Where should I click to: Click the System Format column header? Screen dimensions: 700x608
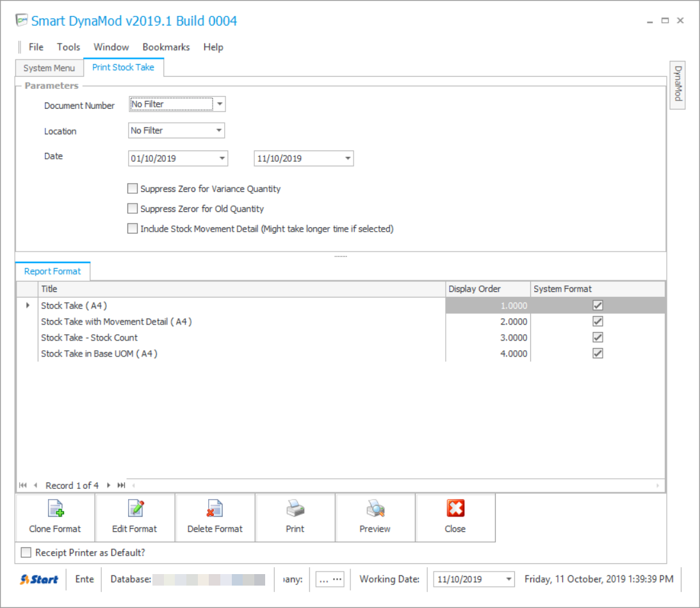[x=598, y=289]
